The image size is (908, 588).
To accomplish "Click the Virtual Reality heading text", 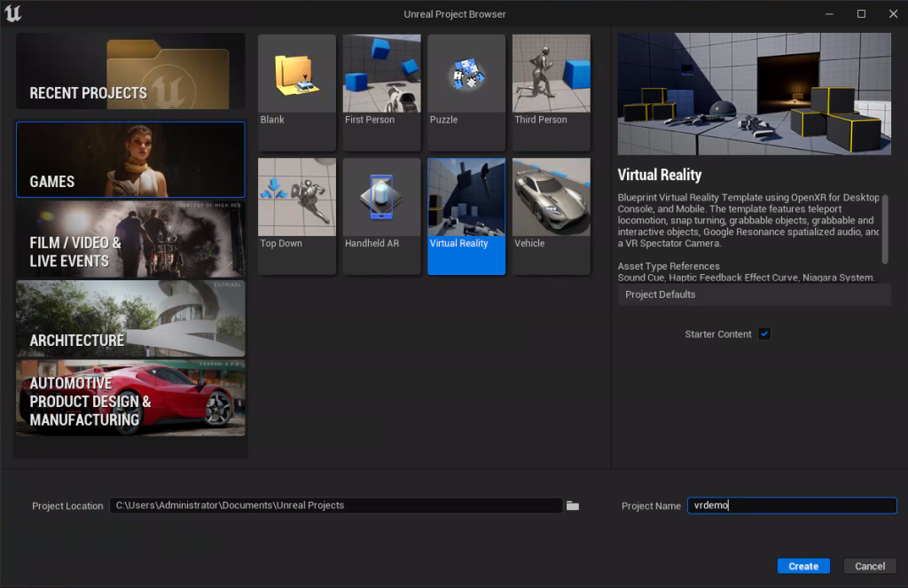I will (x=660, y=175).
